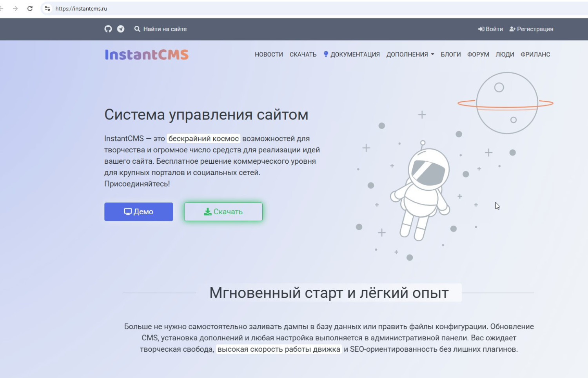The width and height of the screenshot is (588, 378).
Task: Open Документация with lightbulb icon
Action: click(x=352, y=54)
